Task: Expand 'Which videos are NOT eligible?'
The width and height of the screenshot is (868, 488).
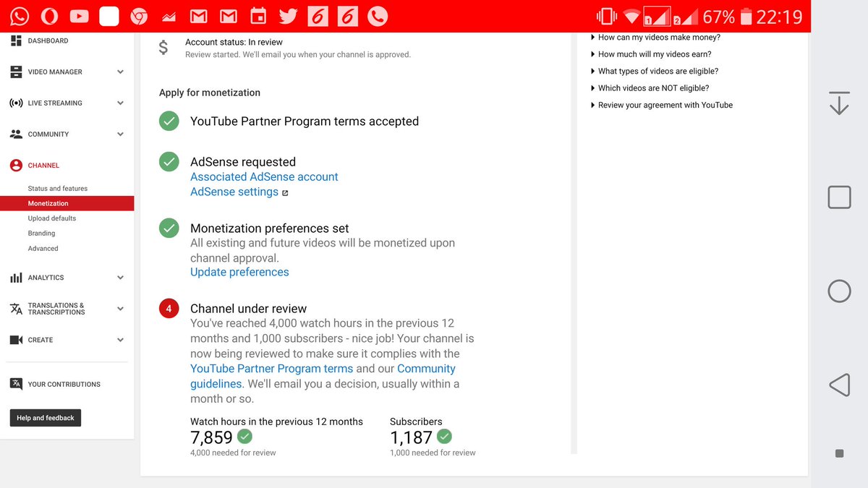Action: [x=650, y=88]
